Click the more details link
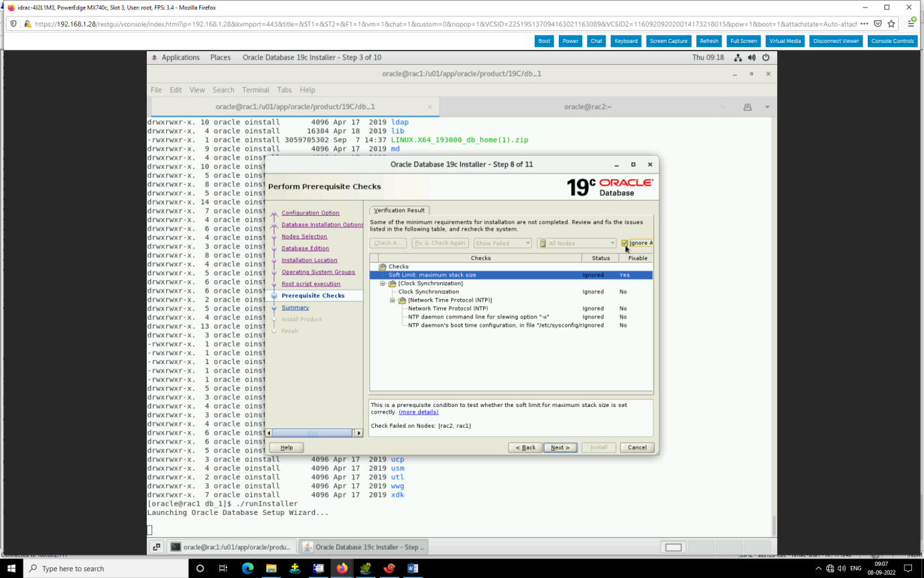The width and height of the screenshot is (924, 578). pos(418,412)
